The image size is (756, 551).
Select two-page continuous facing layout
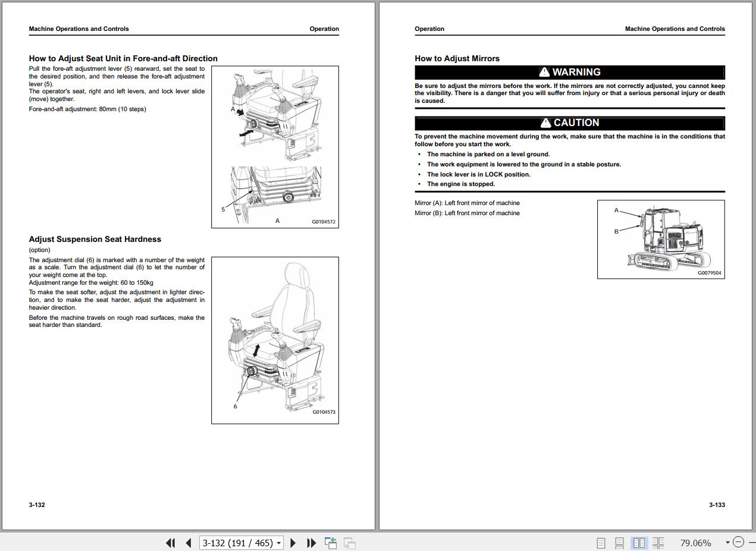(658, 543)
